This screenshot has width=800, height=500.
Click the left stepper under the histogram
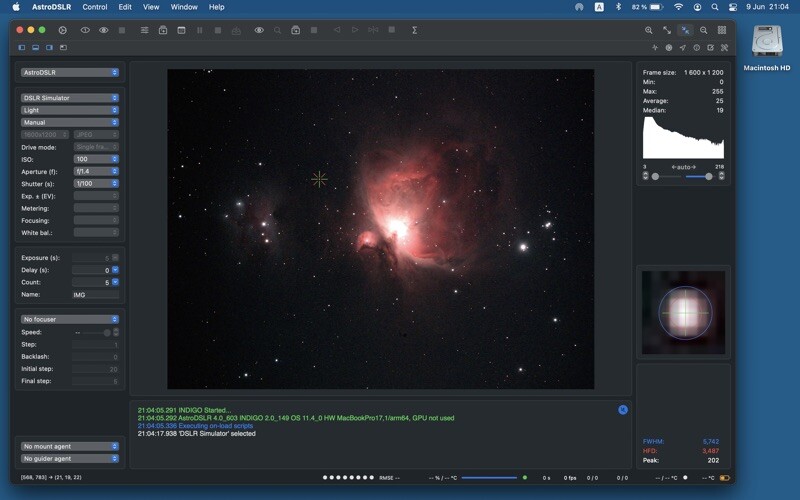click(645, 176)
